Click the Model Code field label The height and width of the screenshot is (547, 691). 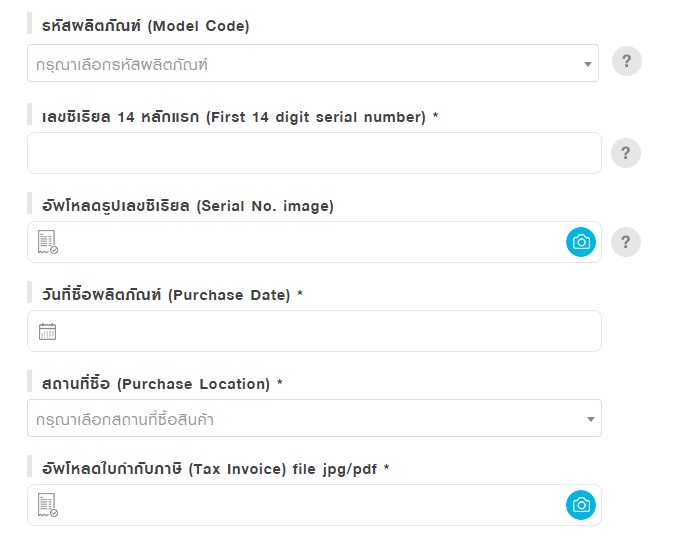pyautogui.click(x=145, y=26)
